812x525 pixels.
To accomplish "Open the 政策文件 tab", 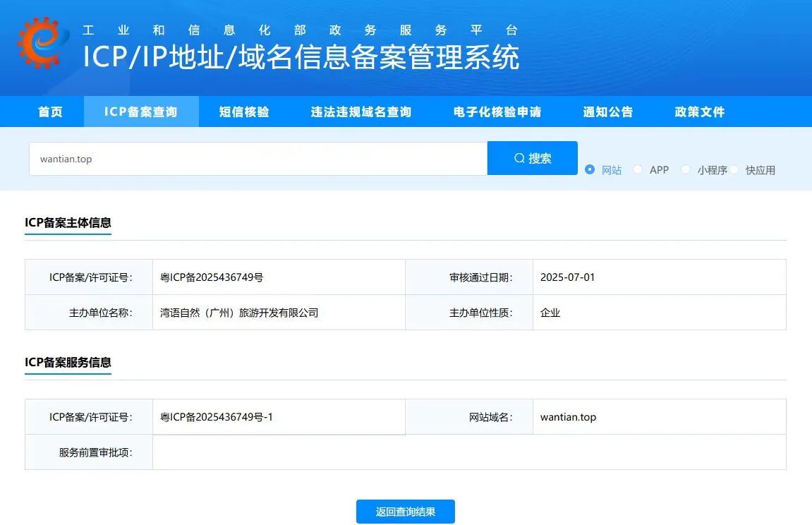I will point(700,111).
